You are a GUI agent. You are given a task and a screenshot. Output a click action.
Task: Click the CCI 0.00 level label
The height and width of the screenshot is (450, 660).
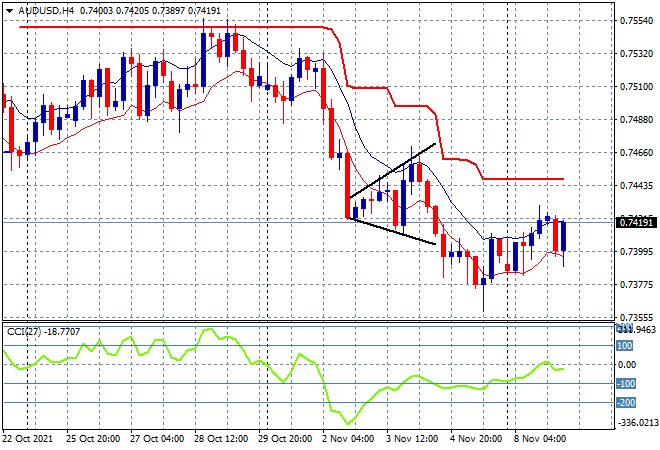(x=627, y=365)
